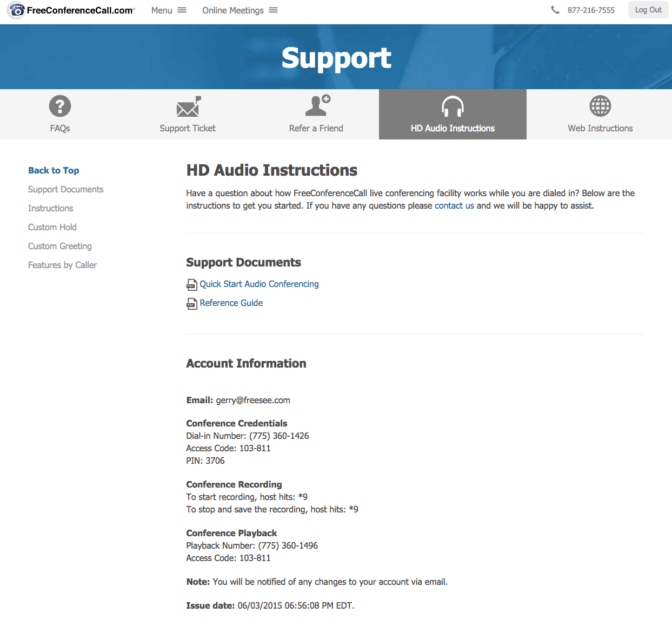Click the Back to Top sidebar link
This screenshot has width=672, height=640.
54,170
